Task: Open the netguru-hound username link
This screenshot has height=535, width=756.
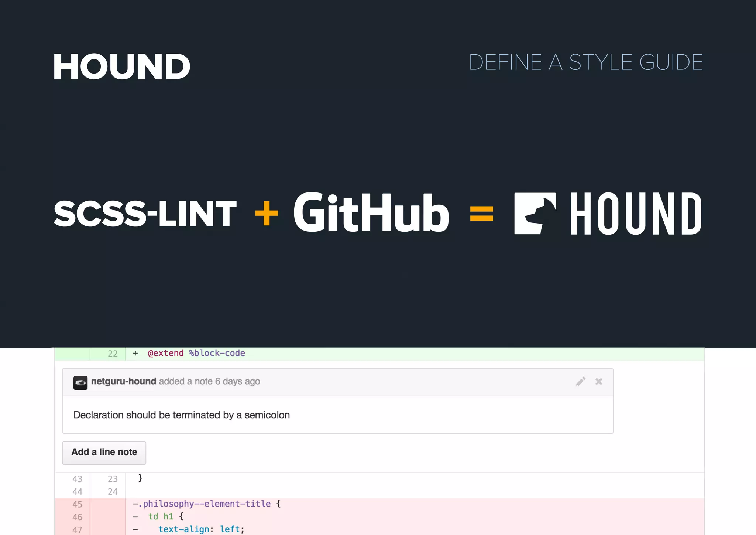Action: point(123,381)
